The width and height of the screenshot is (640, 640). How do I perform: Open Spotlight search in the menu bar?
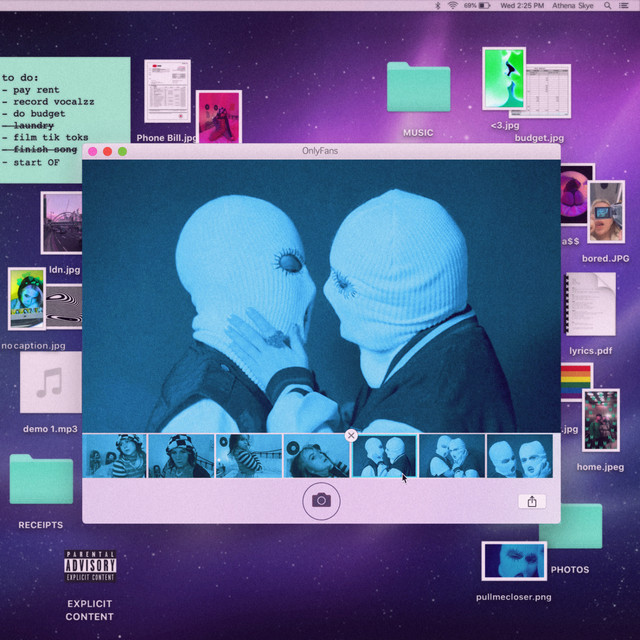pyautogui.click(x=608, y=5)
